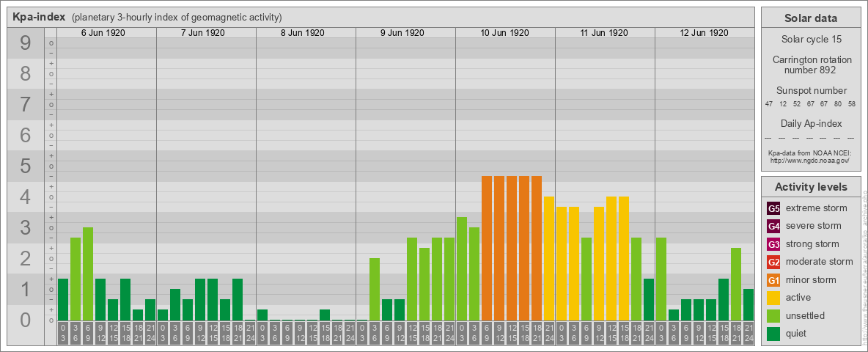Screen dimensions: 868x352
Task: Click the G4 severe storm badge
Action: point(773,226)
